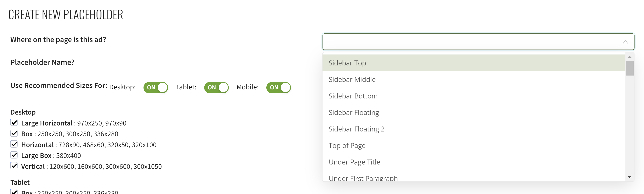
Task: Select Top of Page option
Action: click(347, 145)
